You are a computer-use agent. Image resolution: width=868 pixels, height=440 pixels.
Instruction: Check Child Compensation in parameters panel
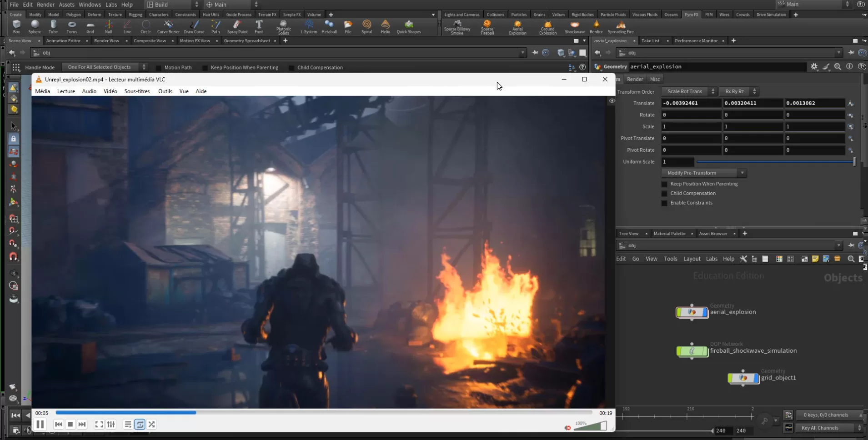664,194
